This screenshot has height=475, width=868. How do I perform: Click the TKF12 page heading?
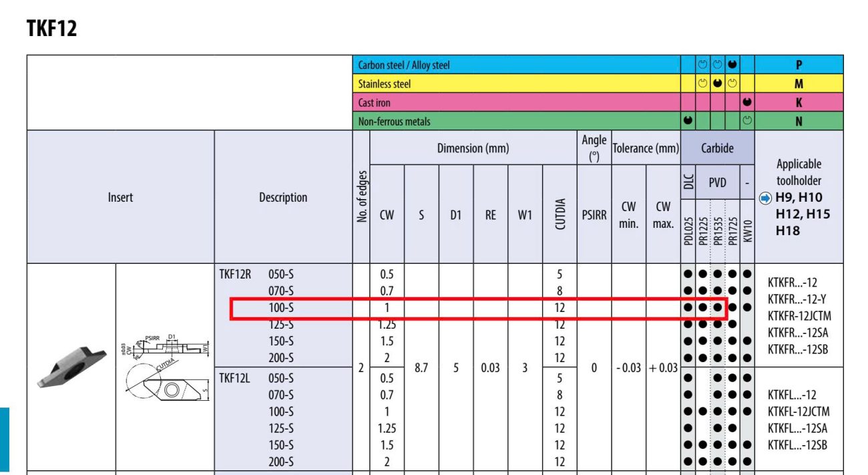pos(51,29)
